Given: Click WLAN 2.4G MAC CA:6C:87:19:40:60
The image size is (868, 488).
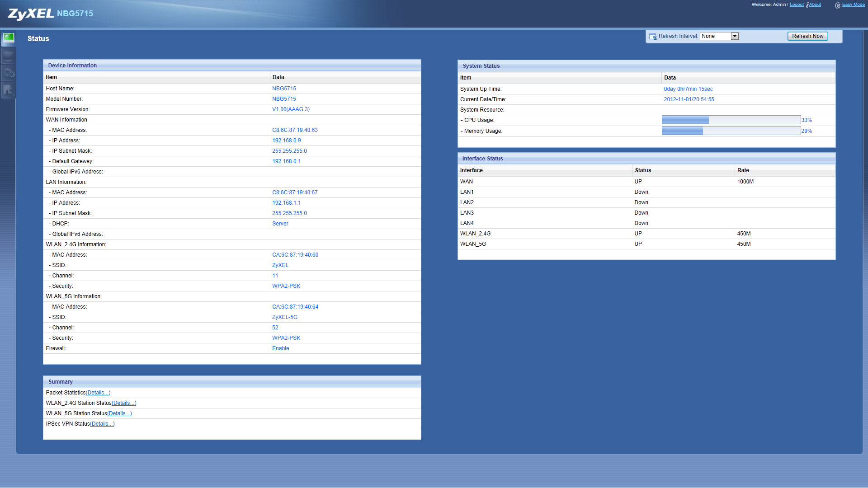Looking at the screenshot, I should pos(295,255).
